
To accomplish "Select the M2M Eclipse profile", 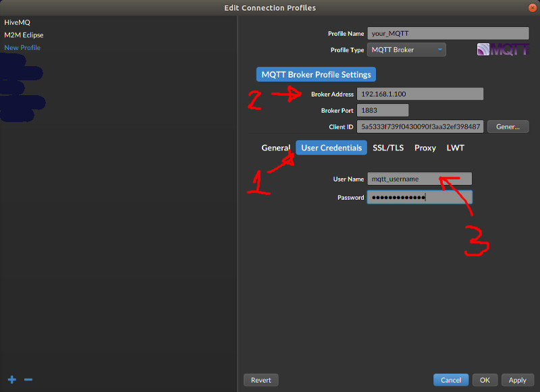I will pos(24,35).
